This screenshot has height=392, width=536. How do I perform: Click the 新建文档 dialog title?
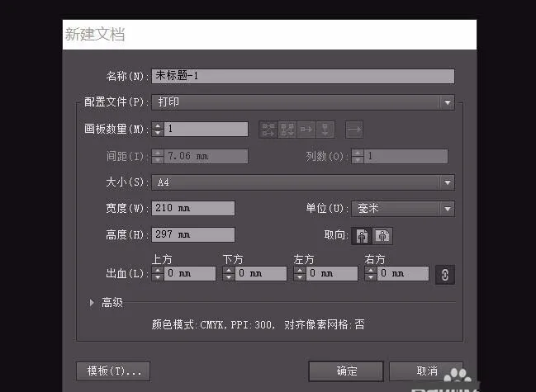click(x=95, y=35)
